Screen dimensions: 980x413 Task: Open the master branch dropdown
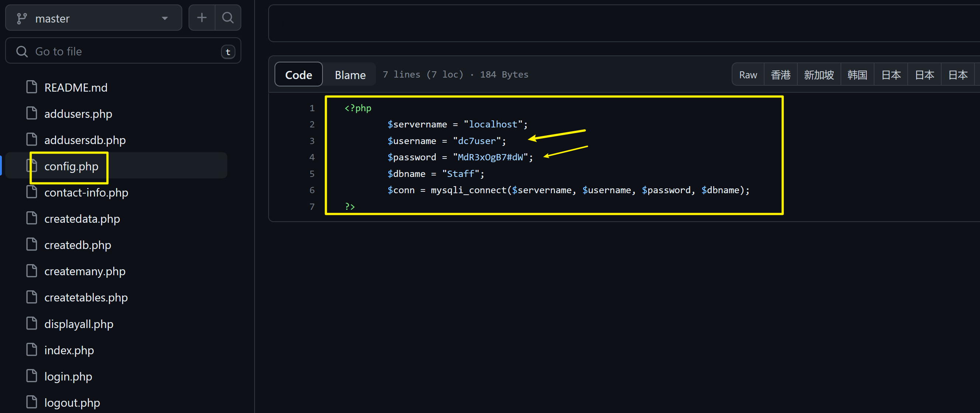94,18
